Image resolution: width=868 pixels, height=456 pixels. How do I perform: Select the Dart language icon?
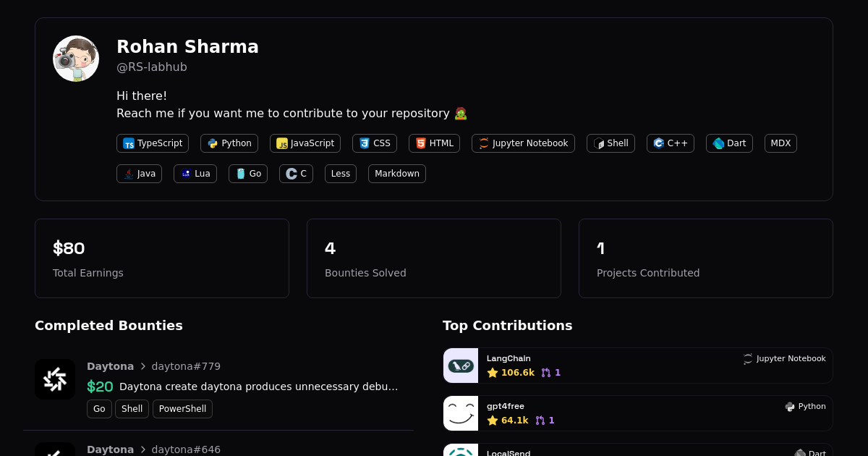[x=718, y=143]
